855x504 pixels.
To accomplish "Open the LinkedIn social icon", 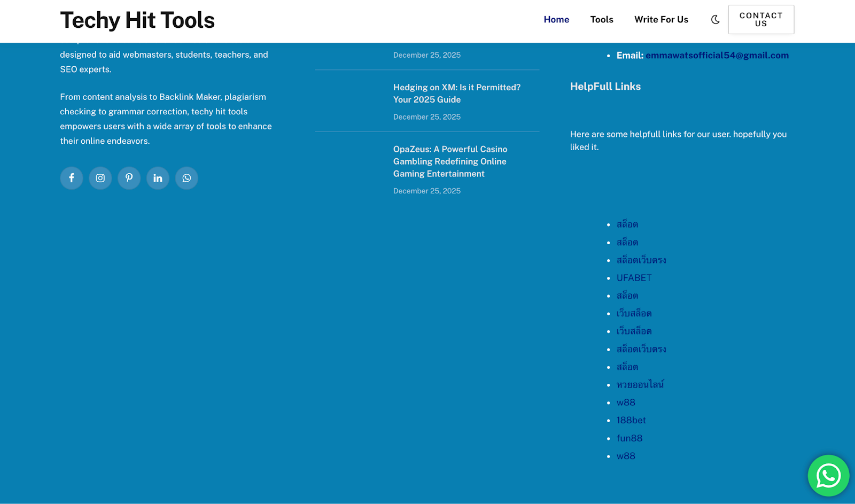I will pos(158,178).
